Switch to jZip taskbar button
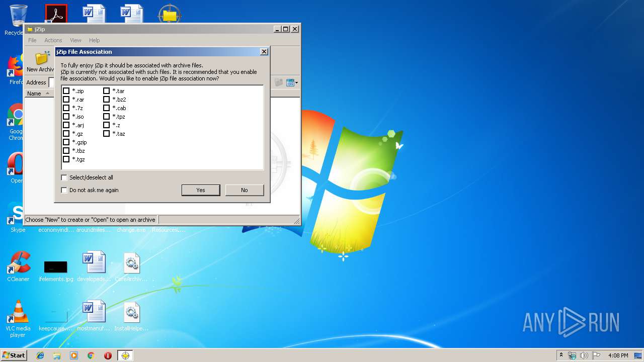The height and width of the screenshot is (362, 644). coord(125,355)
